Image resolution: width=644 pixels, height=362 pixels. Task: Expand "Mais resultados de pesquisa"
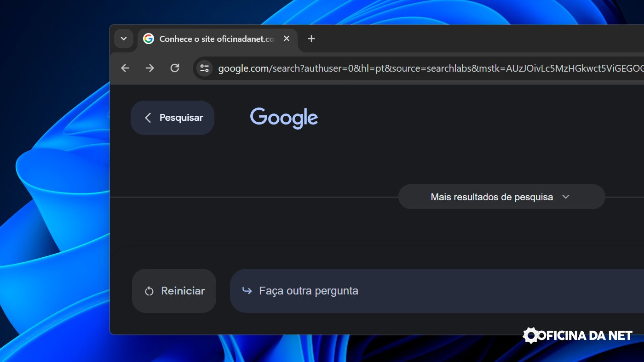tap(491, 197)
